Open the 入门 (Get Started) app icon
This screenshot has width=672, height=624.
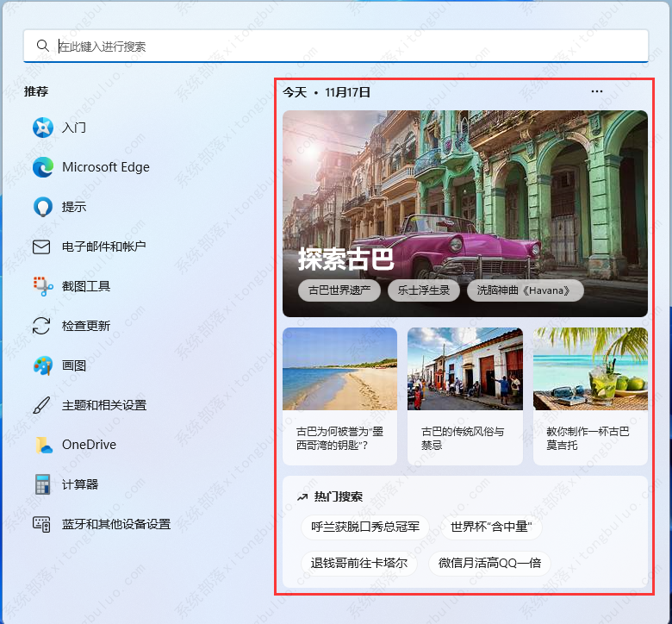pos(42,128)
